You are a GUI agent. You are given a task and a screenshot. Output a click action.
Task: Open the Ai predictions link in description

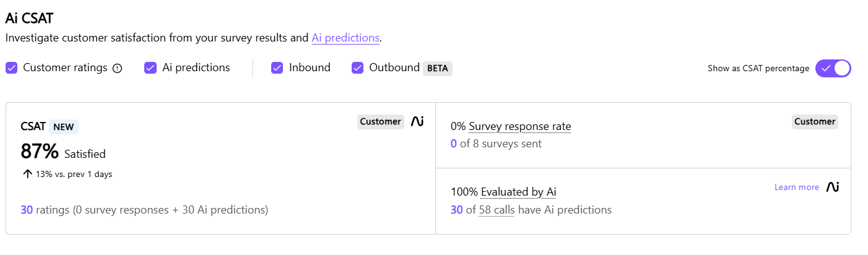(345, 38)
